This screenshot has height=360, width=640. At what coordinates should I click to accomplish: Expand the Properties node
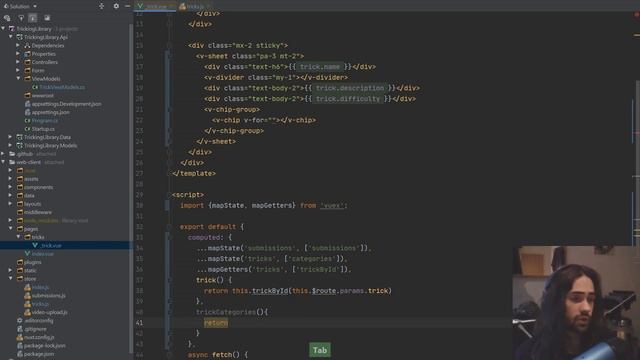[18, 54]
